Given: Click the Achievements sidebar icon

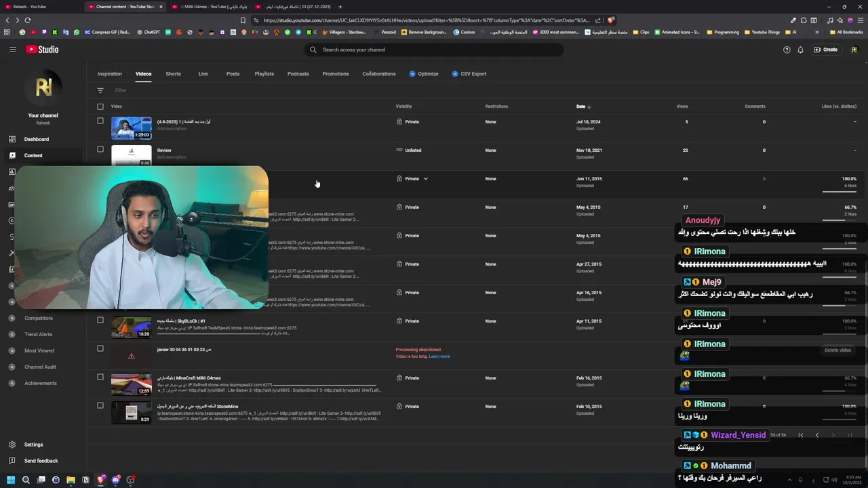Looking at the screenshot, I should pos(12,383).
